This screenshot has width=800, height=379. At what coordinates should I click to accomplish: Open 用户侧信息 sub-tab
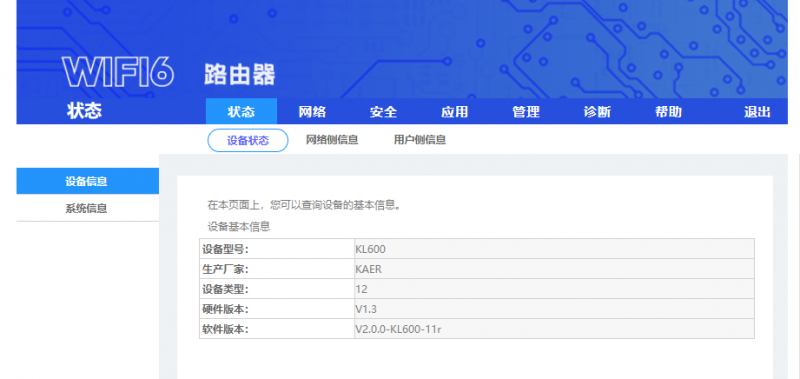tap(420, 140)
